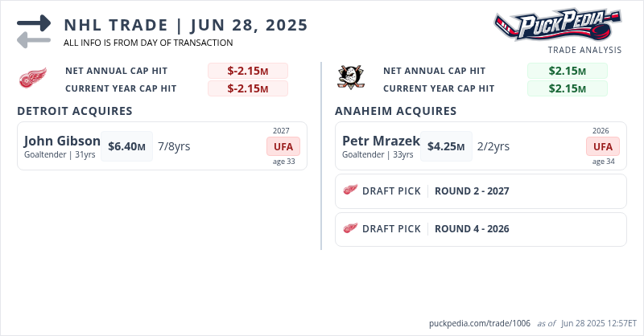Select the Round 2 - 2027 draft pick
The height and width of the screenshot is (336, 644).
pyautogui.click(x=472, y=191)
